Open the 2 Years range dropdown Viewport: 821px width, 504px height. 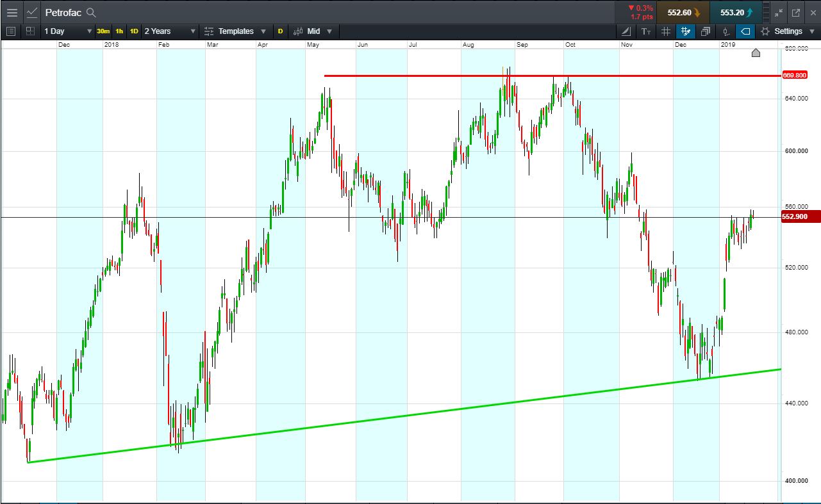(x=170, y=31)
